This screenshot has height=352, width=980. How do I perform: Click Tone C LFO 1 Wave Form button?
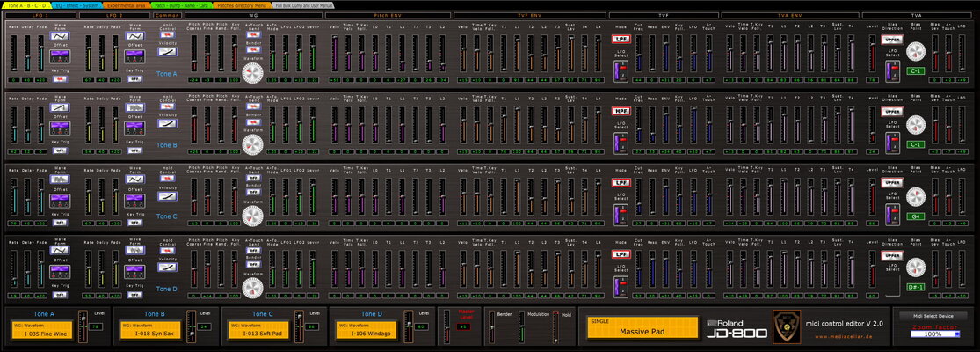coord(60,179)
